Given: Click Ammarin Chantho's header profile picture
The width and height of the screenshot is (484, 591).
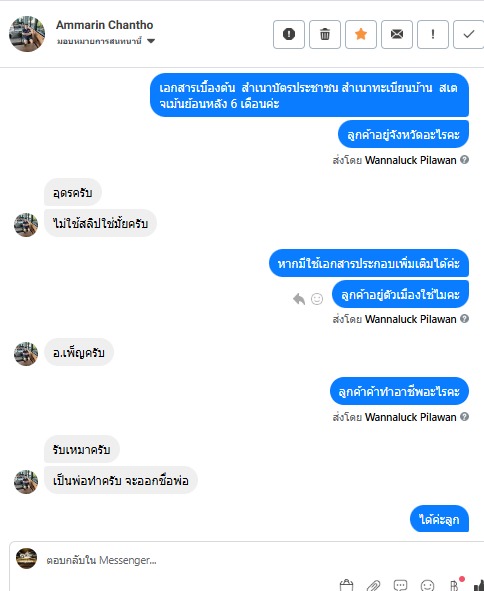Looking at the screenshot, I should pyautogui.click(x=27, y=34).
